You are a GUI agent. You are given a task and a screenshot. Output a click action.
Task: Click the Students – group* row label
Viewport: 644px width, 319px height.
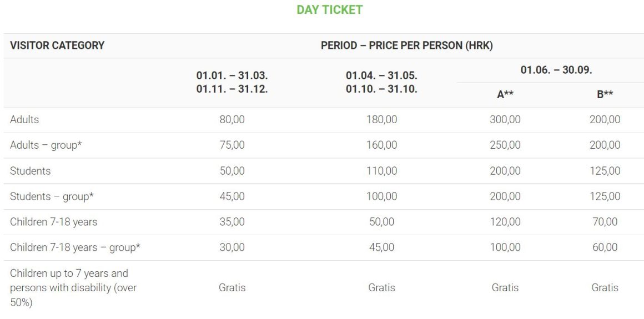click(x=52, y=196)
